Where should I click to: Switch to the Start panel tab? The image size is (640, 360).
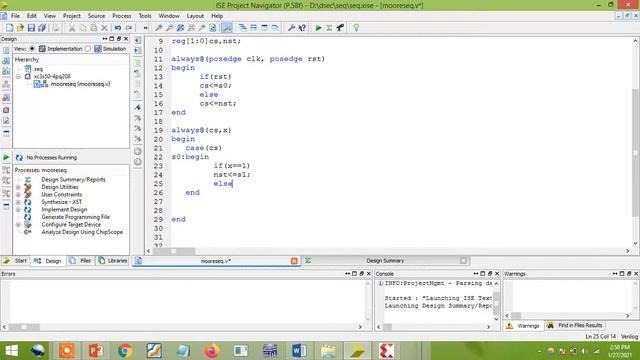[16, 261]
